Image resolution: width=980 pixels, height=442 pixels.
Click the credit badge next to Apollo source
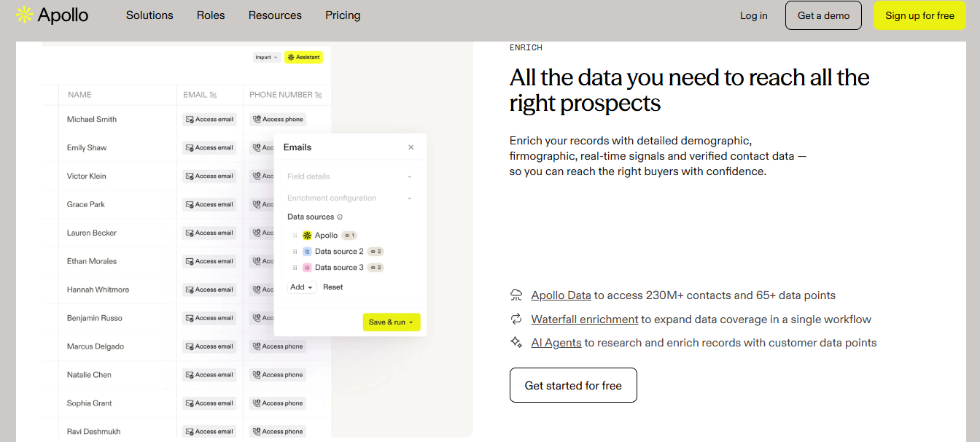(349, 236)
